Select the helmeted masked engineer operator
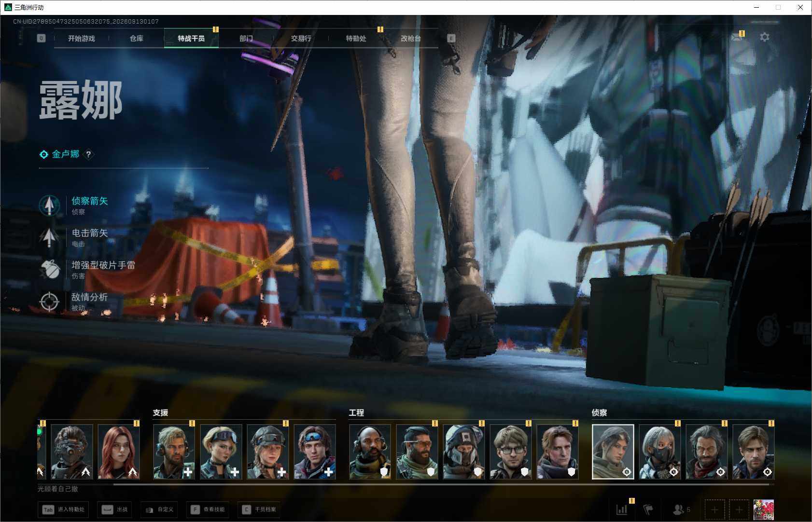812x522 pixels. (463, 452)
